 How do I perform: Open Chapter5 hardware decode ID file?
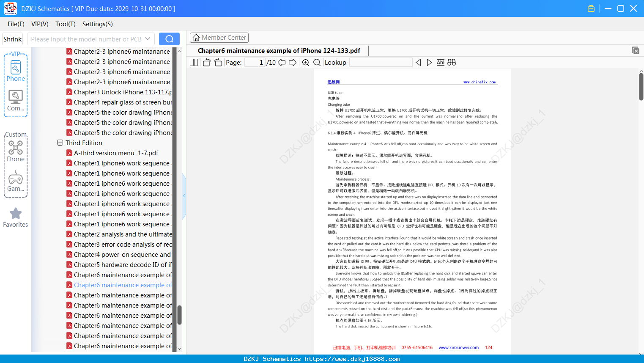pyautogui.click(x=123, y=264)
